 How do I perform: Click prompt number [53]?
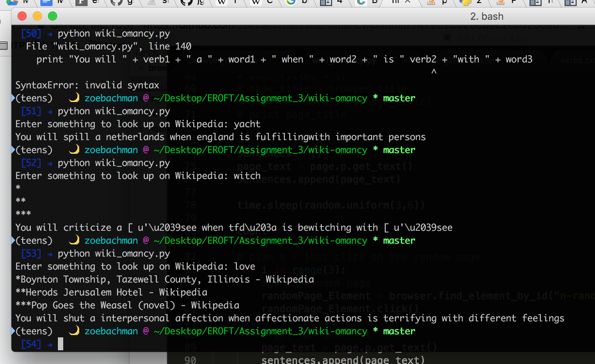(31, 254)
